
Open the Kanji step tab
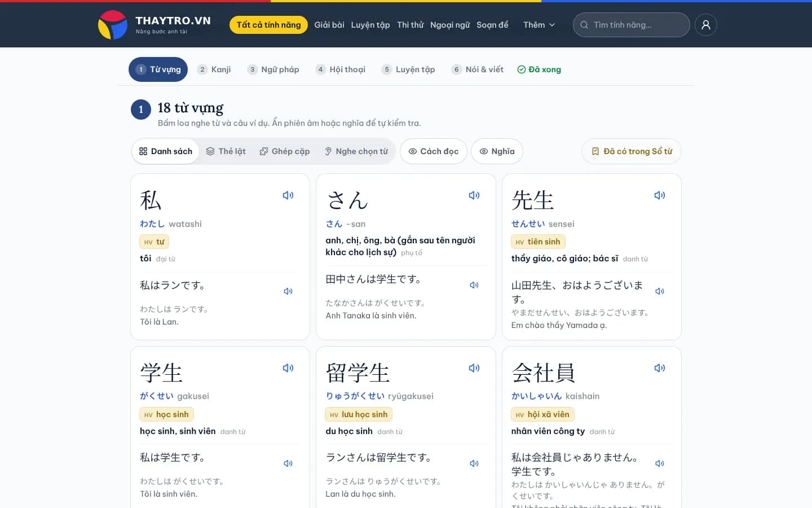coord(214,69)
